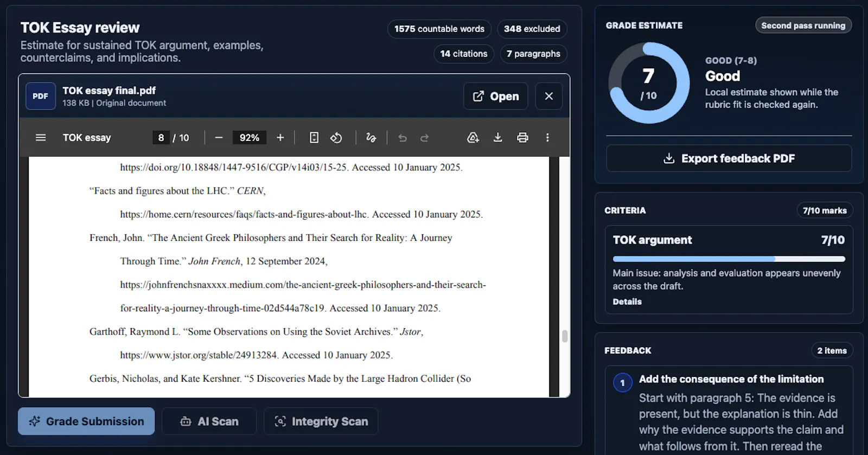Edit the current page number field
The image size is (868, 455).
click(161, 138)
